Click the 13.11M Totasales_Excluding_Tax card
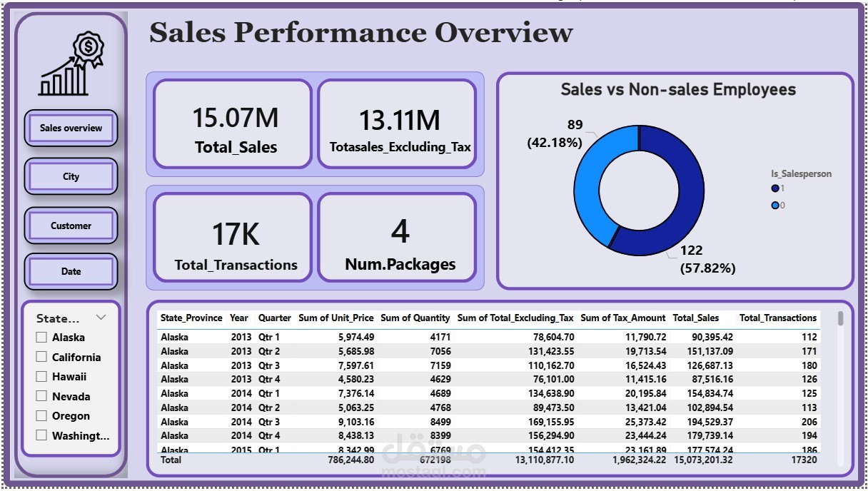The image size is (868, 491). [397, 124]
